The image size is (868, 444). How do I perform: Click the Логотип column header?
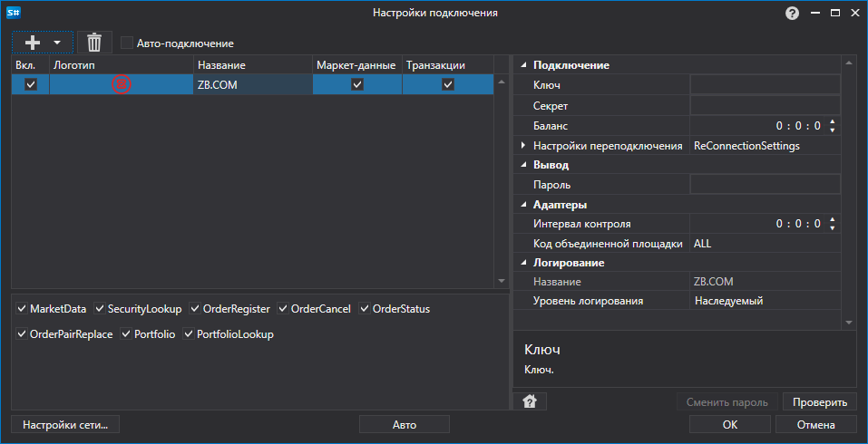122,65
